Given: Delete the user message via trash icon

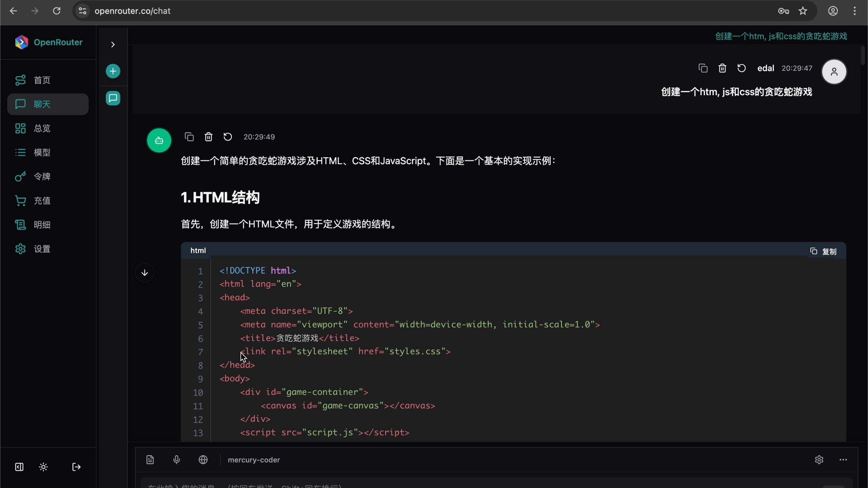Looking at the screenshot, I should [x=722, y=68].
